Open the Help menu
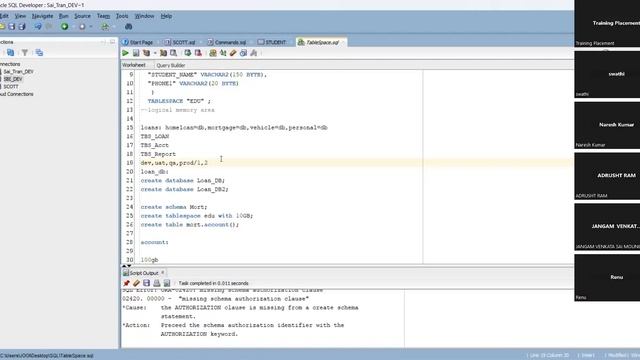The image size is (640, 360). [166, 16]
